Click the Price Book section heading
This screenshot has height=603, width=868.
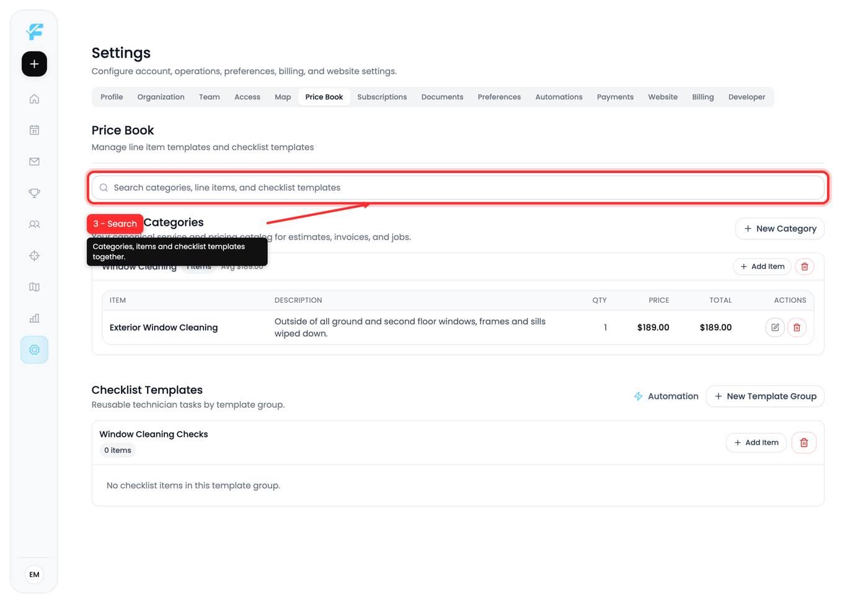tap(123, 130)
